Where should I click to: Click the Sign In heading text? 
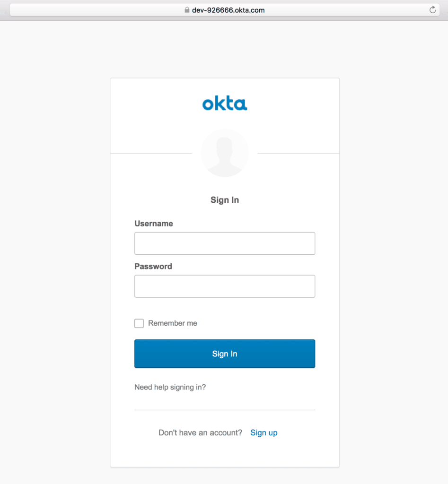coord(225,200)
